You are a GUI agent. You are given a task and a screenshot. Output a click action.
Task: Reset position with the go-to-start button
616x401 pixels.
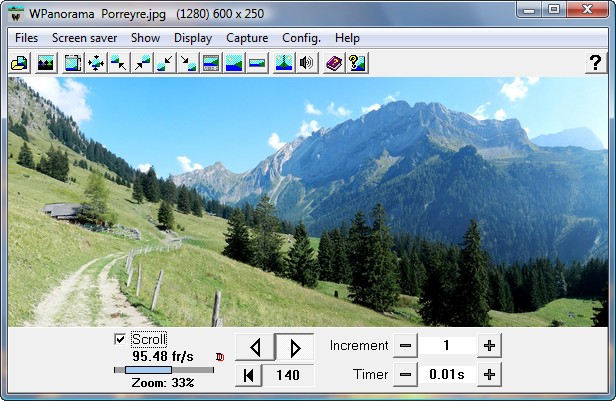(247, 375)
